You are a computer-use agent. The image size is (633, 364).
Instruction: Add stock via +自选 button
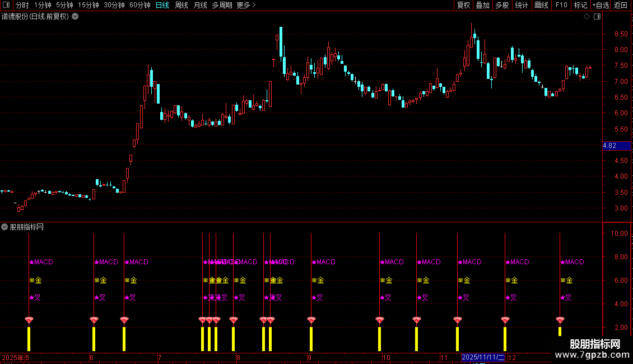(601, 5)
